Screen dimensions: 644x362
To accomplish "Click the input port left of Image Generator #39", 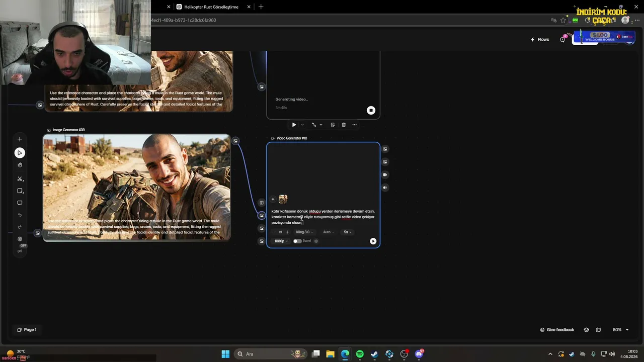I will click(x=37, y=233).
